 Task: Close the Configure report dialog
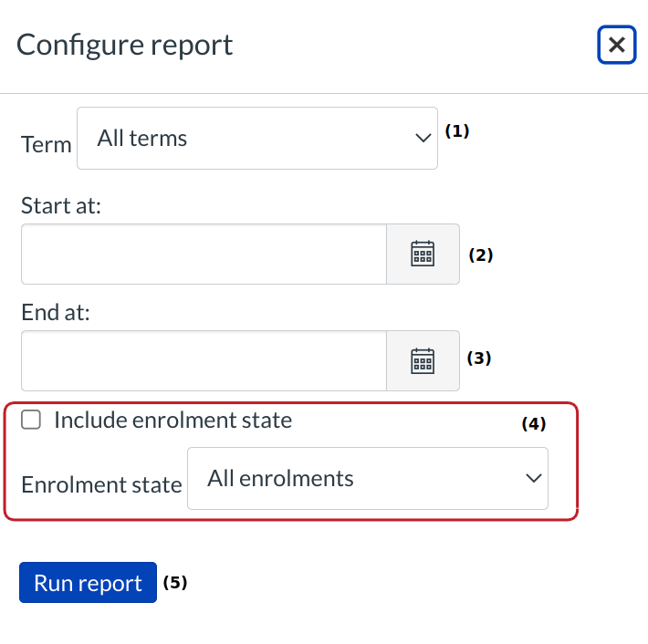pos(617,45)
